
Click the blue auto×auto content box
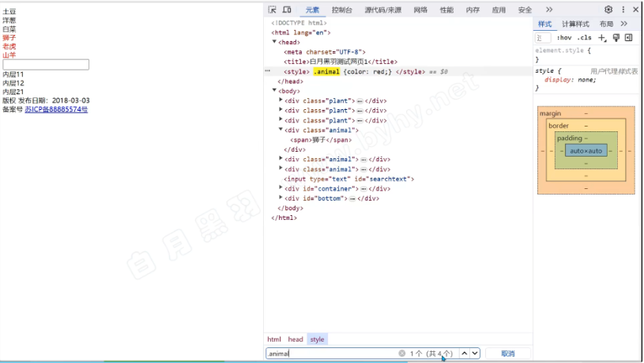(586, 150)
